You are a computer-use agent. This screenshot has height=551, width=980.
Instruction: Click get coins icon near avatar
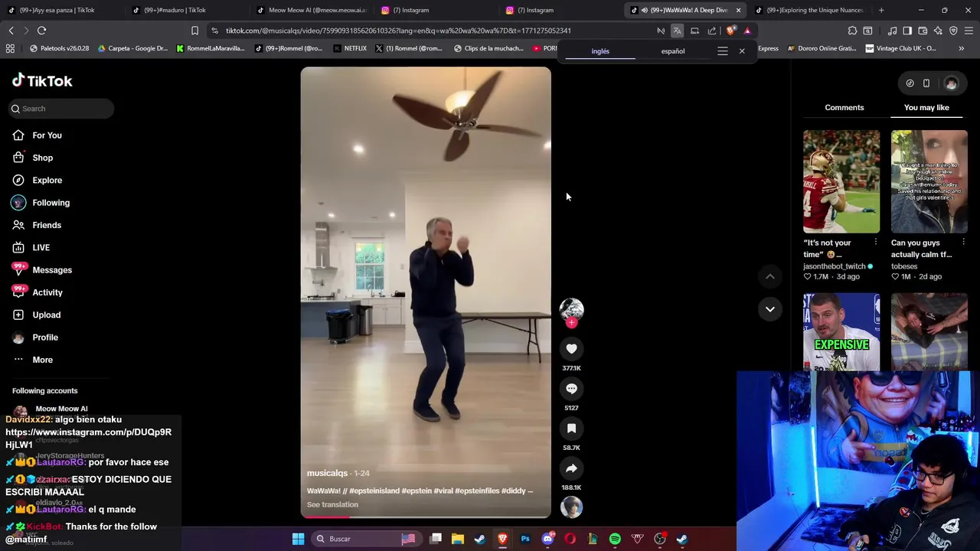click(910, 83)
